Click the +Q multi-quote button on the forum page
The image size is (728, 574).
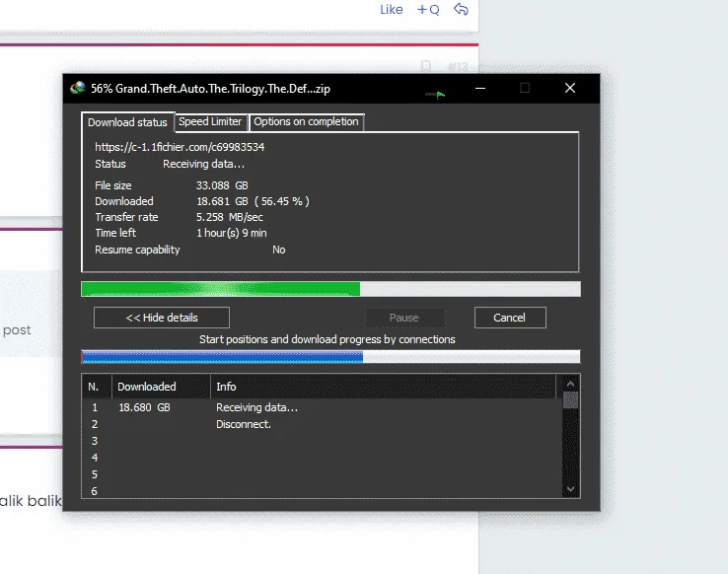(428, 9)
